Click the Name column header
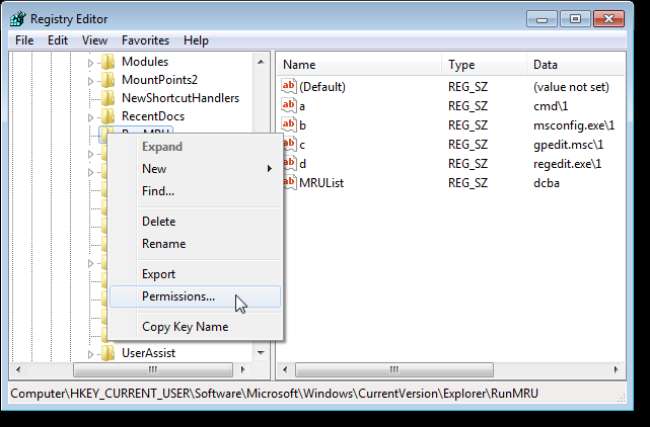This screenshot has width=650, height=427. click(x=360, y=65)
